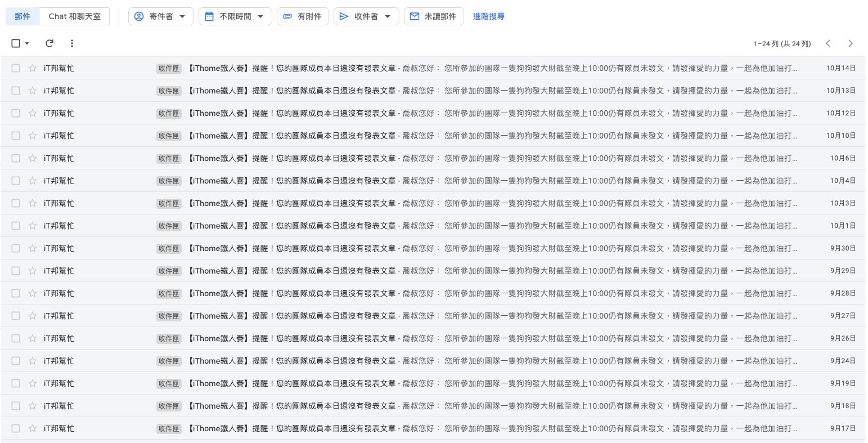Switch to the 郵件 tab
Image resolution: width=868 pixels, height=443 pixels.
tap(23, 16)
